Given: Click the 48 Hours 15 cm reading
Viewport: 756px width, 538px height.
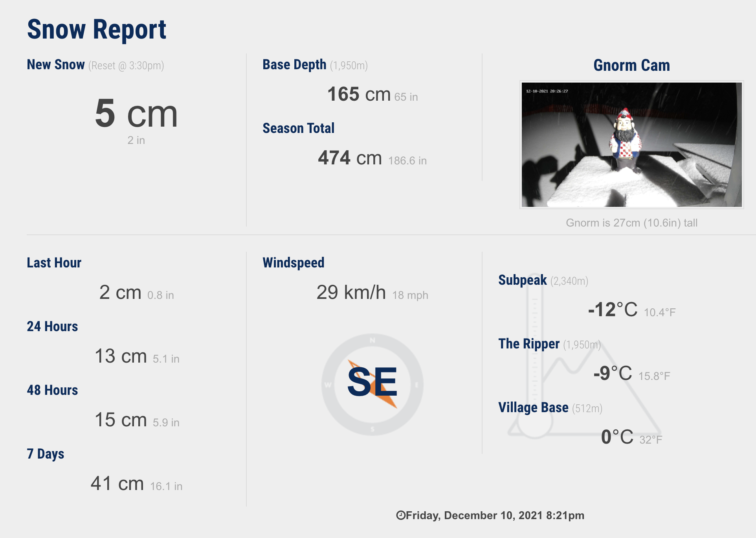Looking at the screenshot, I should [x=121, y=420].
